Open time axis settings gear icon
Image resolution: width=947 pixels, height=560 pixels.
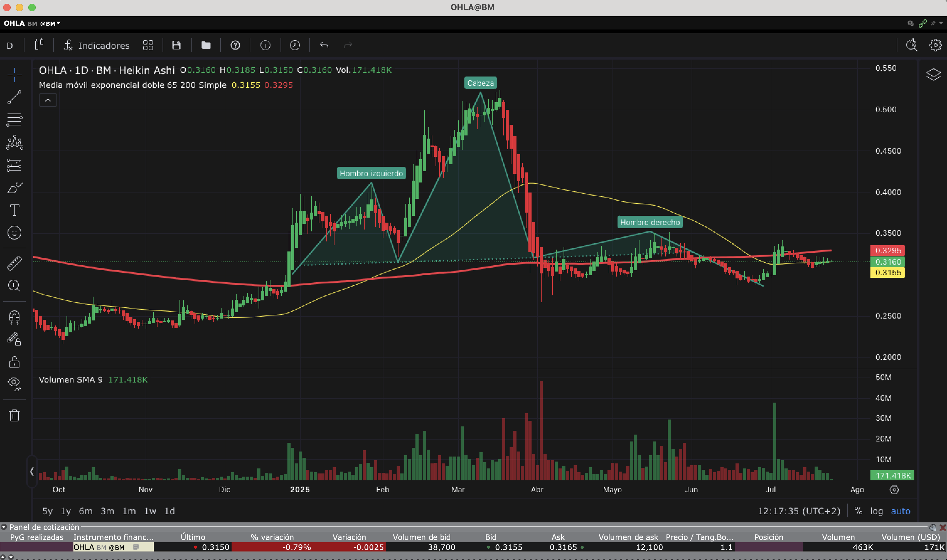pos(894,490)
